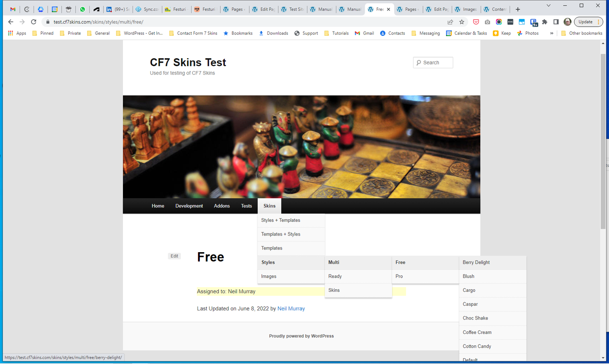This screenshot has width=609, height=364.
Task: Select Berry Delight from the Free submenu
Action: pyautogui.click(x=476, y=262)
